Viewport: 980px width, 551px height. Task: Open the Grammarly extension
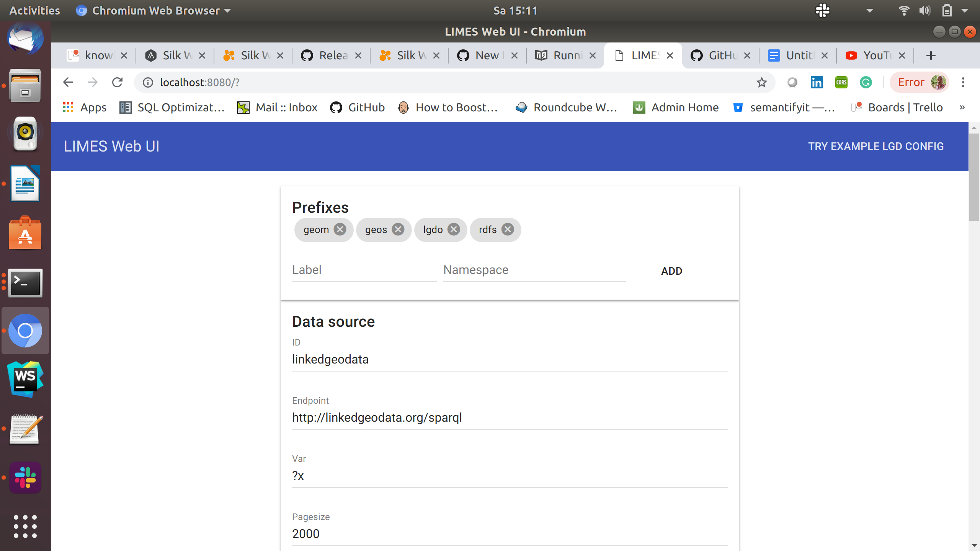866,82
